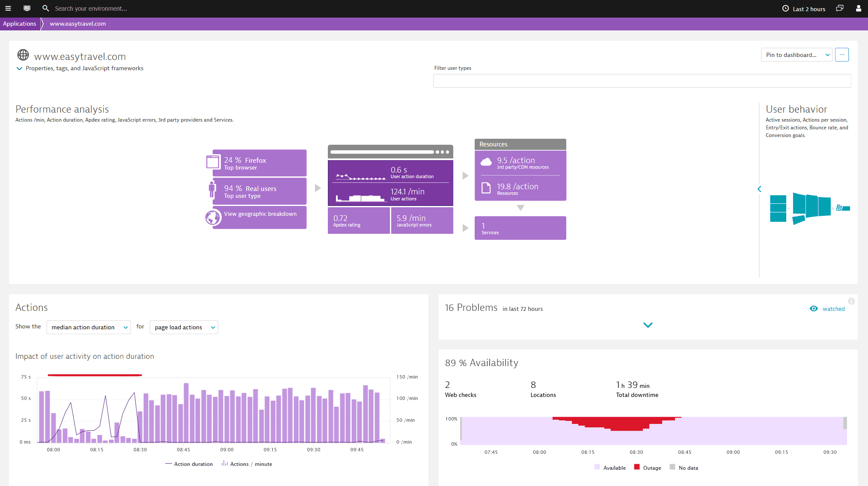Click the 89 % Availability heading

click(x=482, y=363)
